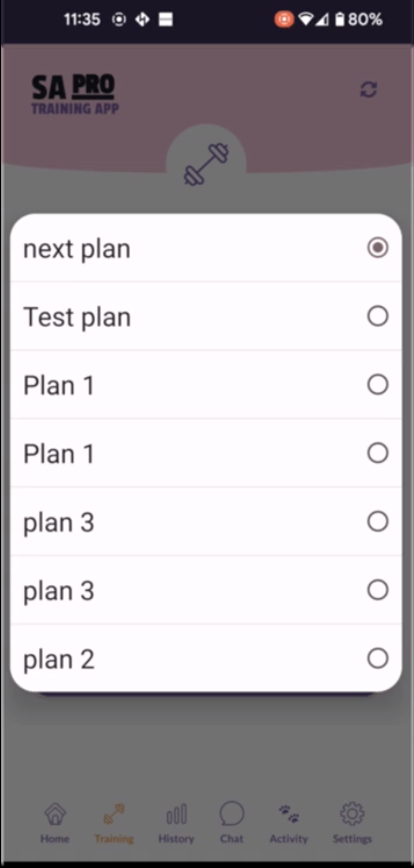Select the 'plan 2' radio button
Screen dimensions: 414x868
coord(377,658)
